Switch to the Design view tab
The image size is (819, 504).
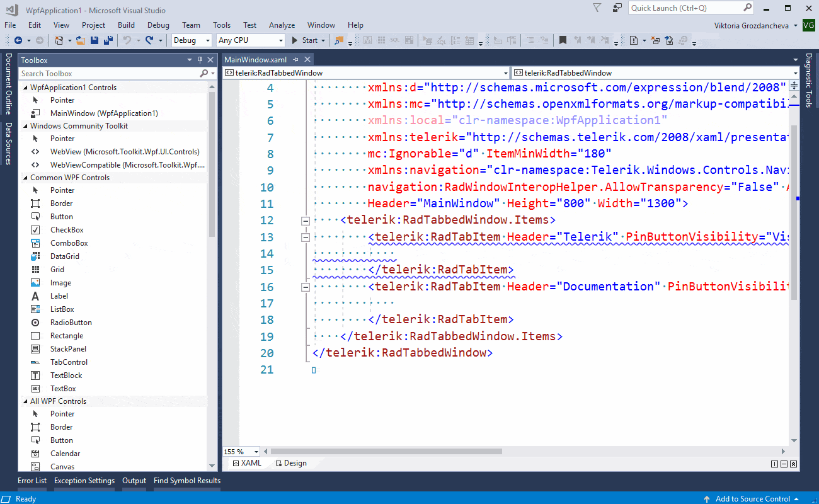click(x=290, y=463)
